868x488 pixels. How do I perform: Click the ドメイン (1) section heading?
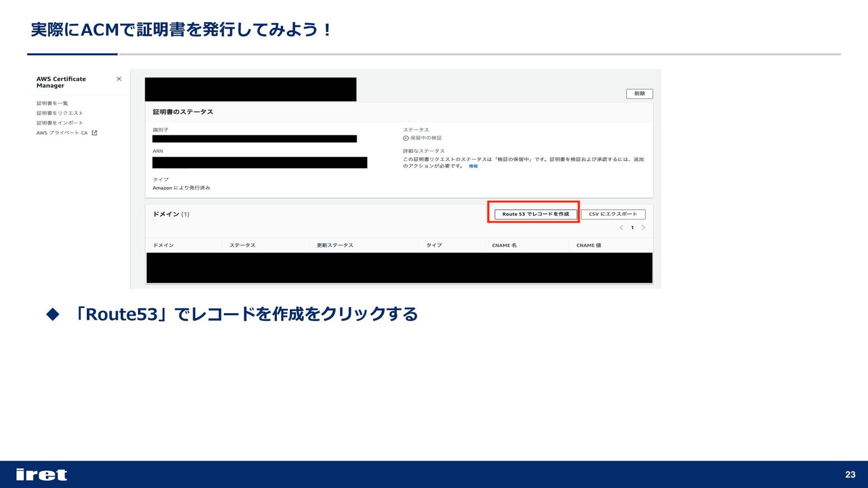click(171, 214)
